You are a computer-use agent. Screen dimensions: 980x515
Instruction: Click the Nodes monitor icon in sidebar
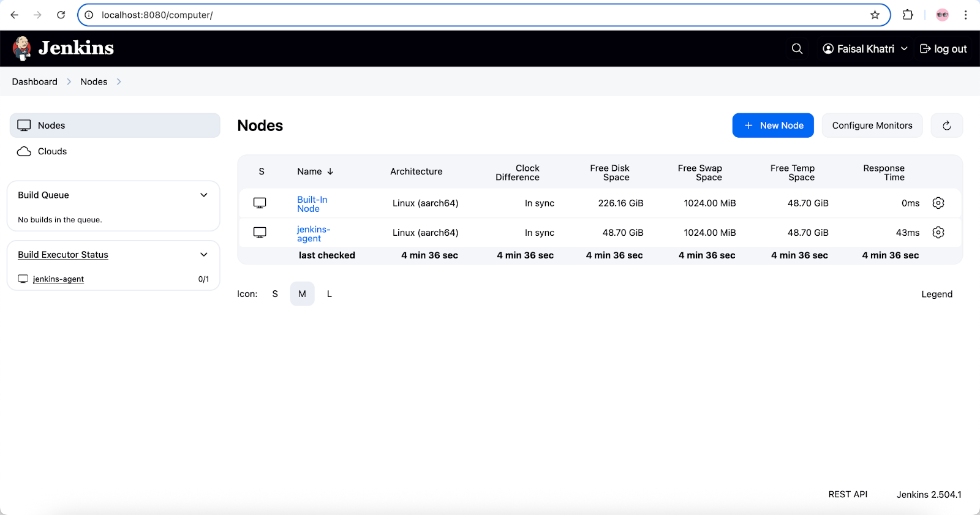(x=24, y=126)
